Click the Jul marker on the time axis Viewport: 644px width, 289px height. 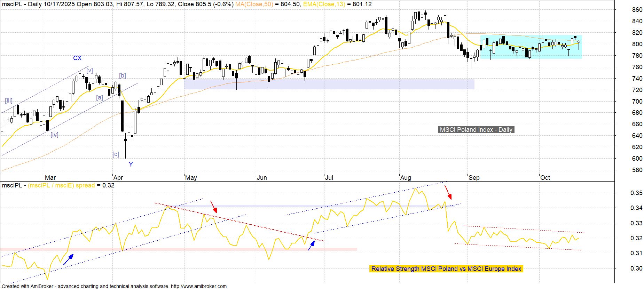coord(329,178)
